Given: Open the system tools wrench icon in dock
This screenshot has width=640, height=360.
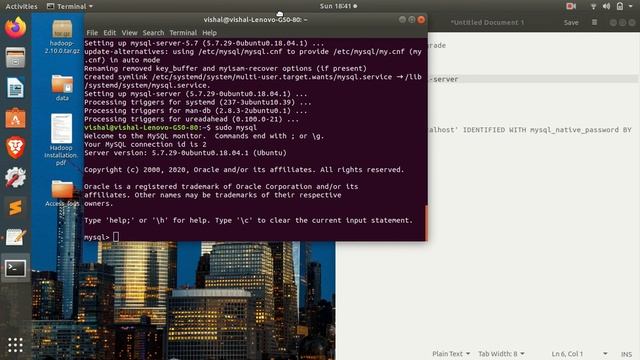Looking at the screenshot, I should pos(16,177).
